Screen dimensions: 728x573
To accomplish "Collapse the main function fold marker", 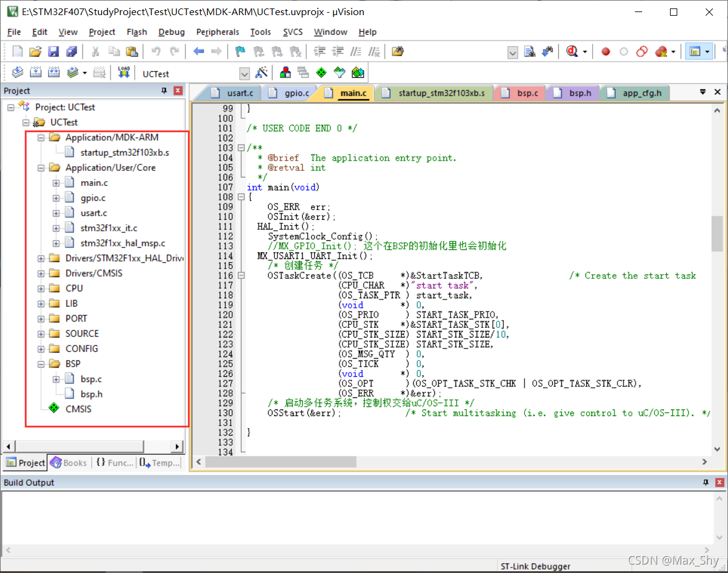I will (241, 197).
